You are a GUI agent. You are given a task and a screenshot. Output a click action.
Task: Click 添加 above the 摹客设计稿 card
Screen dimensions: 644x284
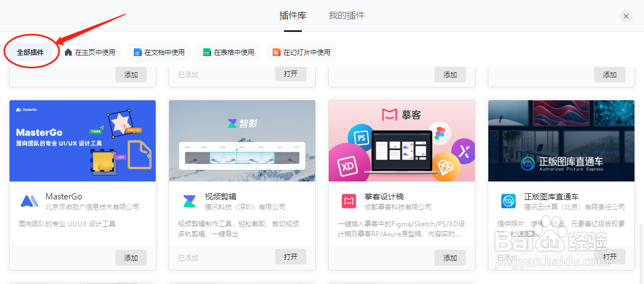450,75
